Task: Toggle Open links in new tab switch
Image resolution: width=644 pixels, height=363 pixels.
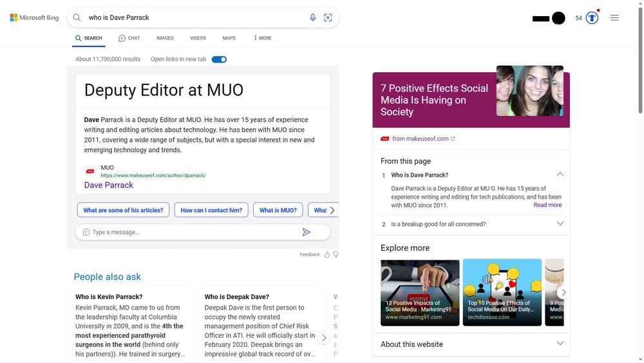Action: tap(220, 59)
